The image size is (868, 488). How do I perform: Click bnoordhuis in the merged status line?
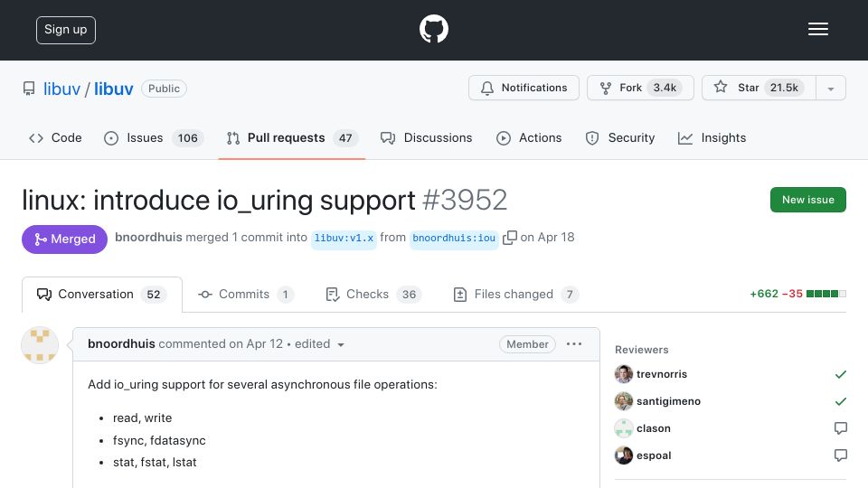click(148, 238)
